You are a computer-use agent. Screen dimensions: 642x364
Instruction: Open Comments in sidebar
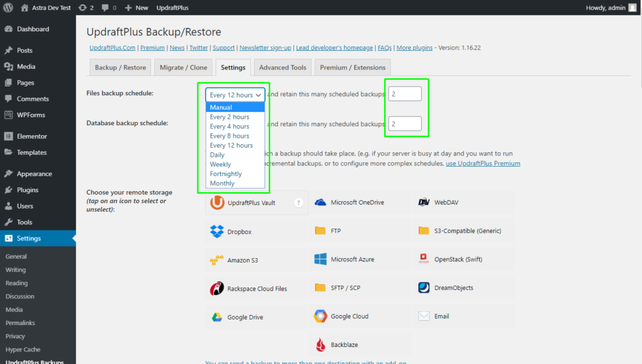33,98
